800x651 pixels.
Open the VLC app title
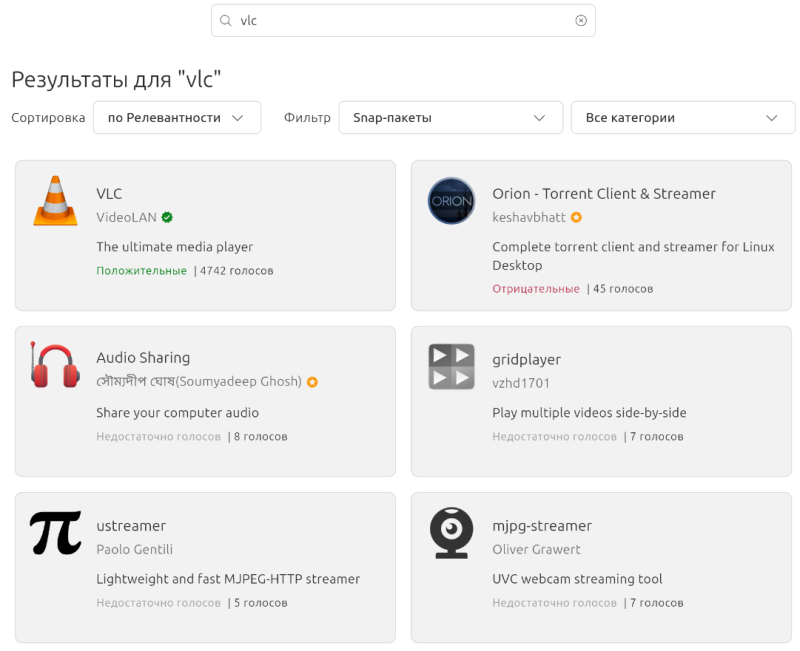[109, 193]
